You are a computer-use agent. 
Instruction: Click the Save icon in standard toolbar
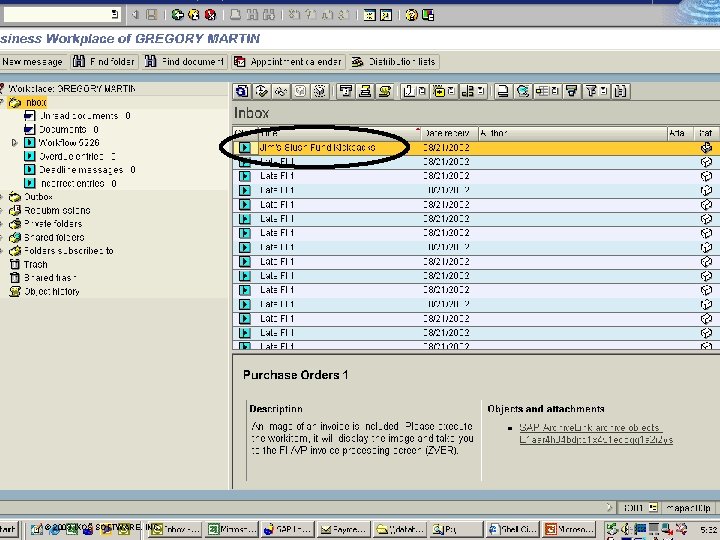(x=152, y=15)
